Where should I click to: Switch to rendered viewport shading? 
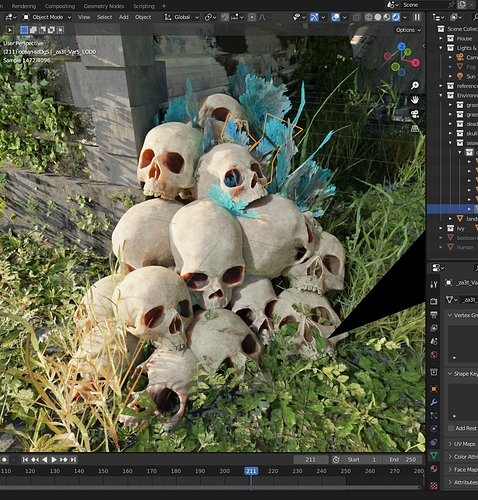tap(396, 17)
